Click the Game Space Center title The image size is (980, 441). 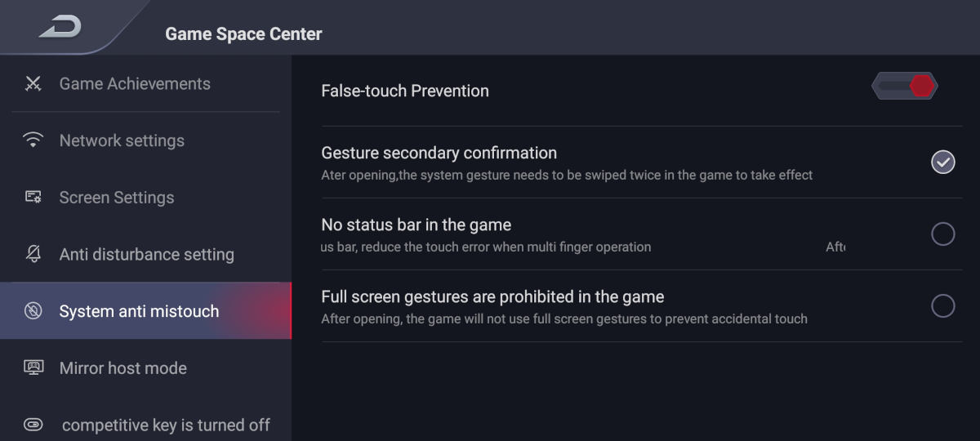click(x=243, y=34)
